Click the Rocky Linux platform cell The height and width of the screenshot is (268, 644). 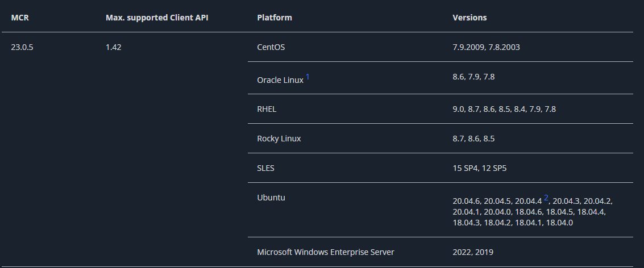point(279,139)
